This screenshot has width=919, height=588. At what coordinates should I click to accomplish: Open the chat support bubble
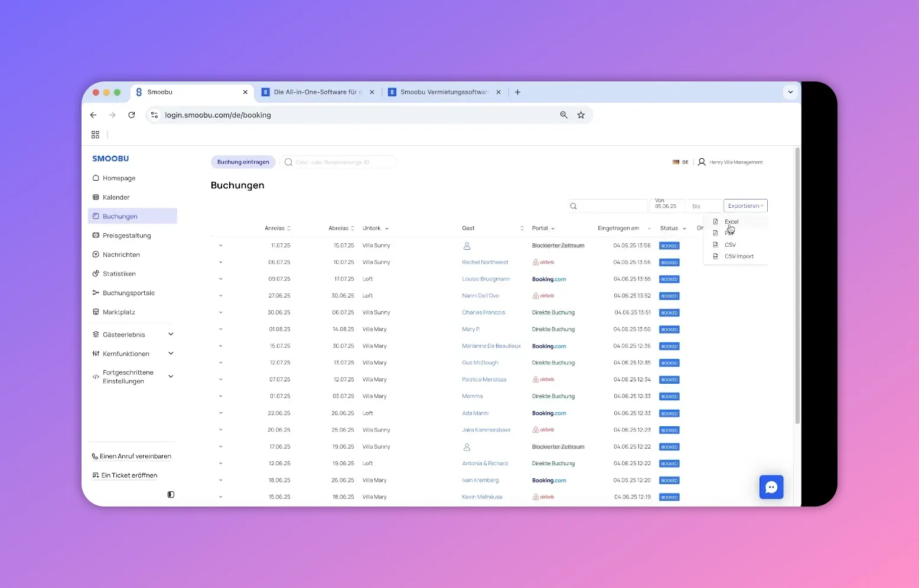tap(771, 487)
